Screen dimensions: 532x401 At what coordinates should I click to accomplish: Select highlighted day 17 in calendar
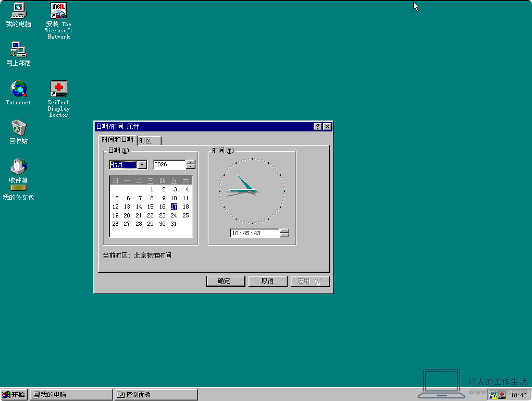coord(174,207)
